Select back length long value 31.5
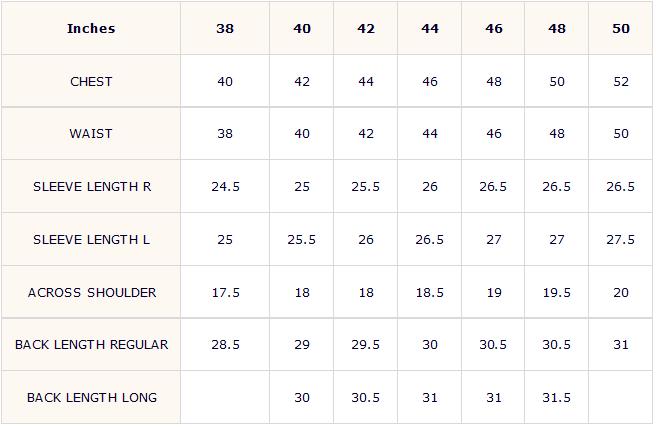 pos(556,397)
